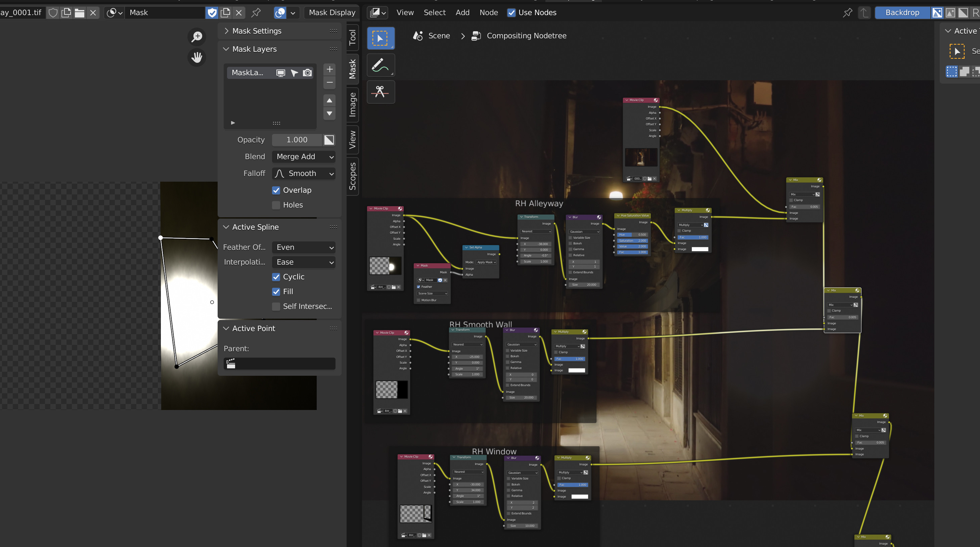Invert opacity toggle next to Opacity field
This screenshot has width=980, height=547.
(x=329, y=140)
